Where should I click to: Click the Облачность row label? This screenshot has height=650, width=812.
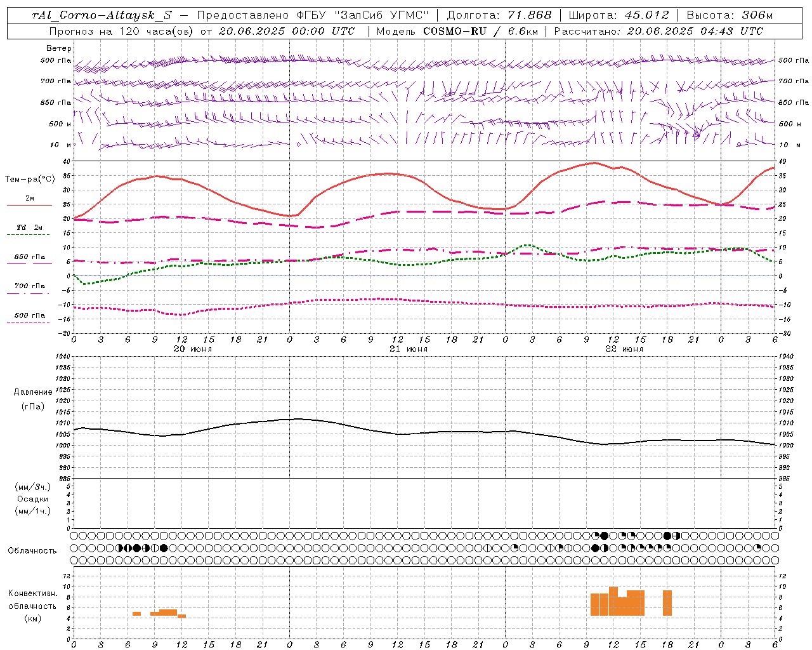coord(32,551)
